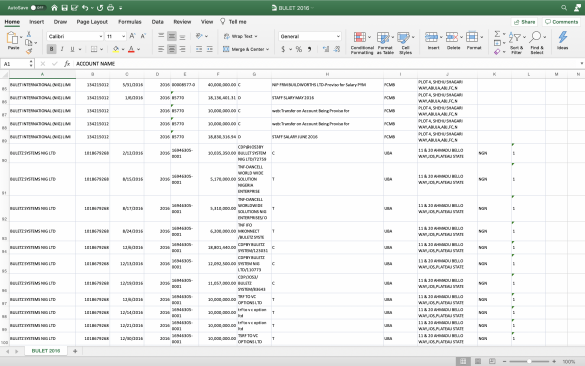Viewport: 585px width, 366px height.
Task: Click the zoom slider handle
Action: (x=529, y=361)
